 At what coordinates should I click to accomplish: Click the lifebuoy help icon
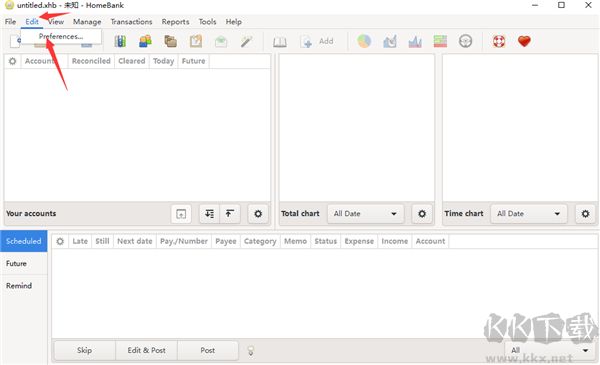tap(499, 41)
